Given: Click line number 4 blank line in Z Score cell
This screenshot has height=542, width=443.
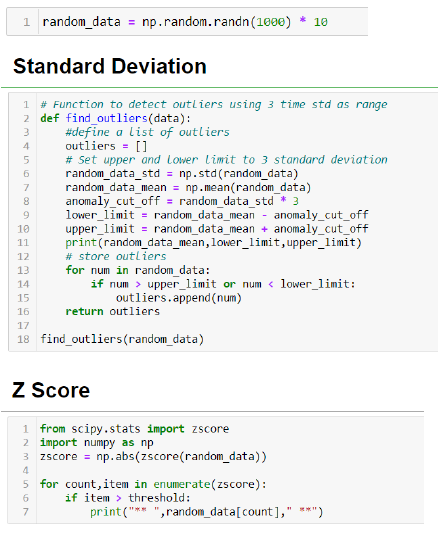Looking at the screenshot, I should tap(26, 470).
